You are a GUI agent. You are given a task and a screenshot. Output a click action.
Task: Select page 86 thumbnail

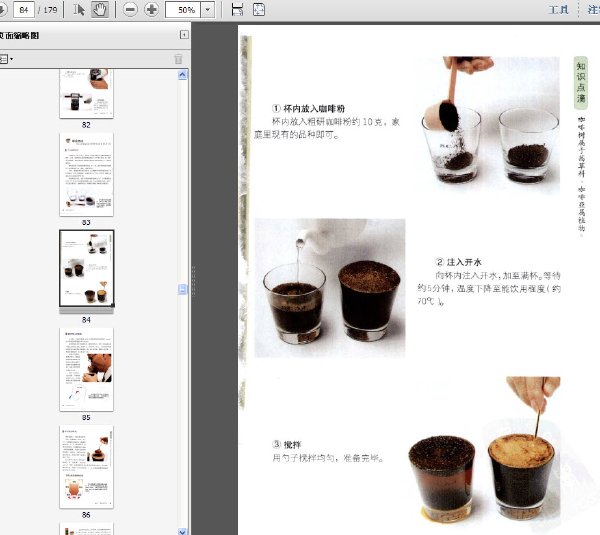point(86,467)
